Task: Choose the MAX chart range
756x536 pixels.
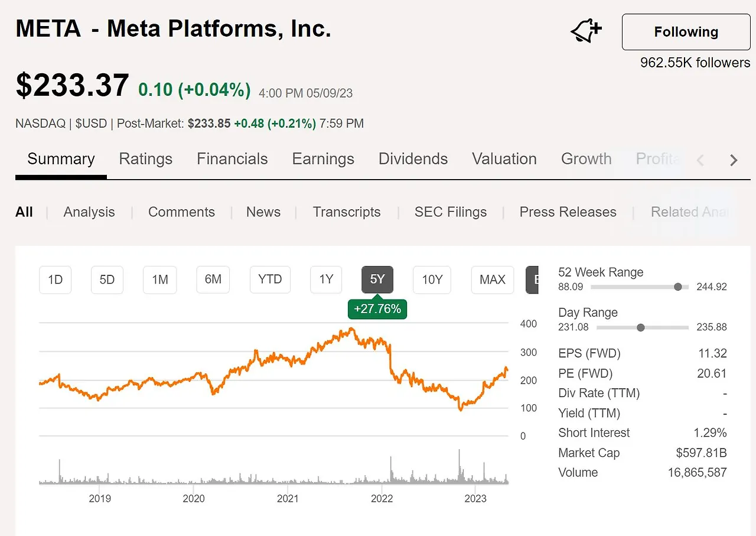Action: coord(493,280)
